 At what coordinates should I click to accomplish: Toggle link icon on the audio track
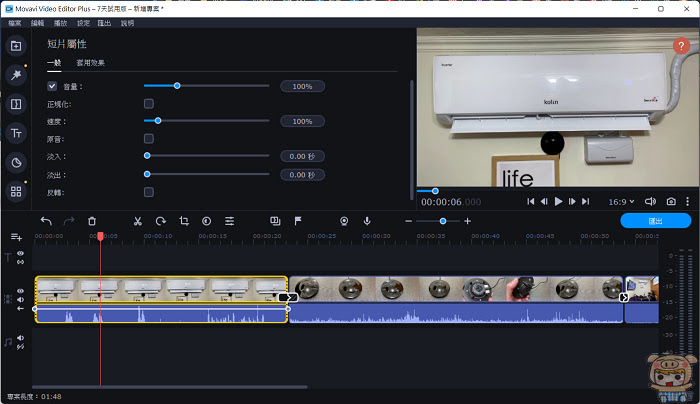coord(21,347)
